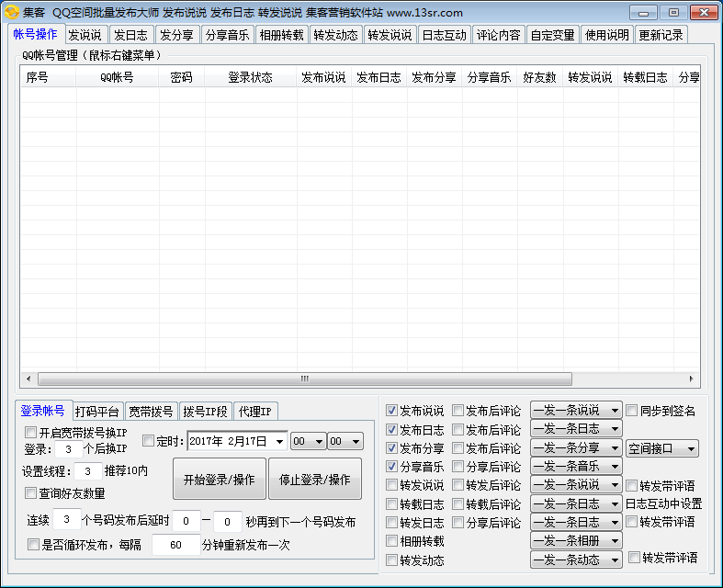The height and width of the screenshot is (588, 723).
Task: Click the 登录状态 column header
Action: point(251,77)
